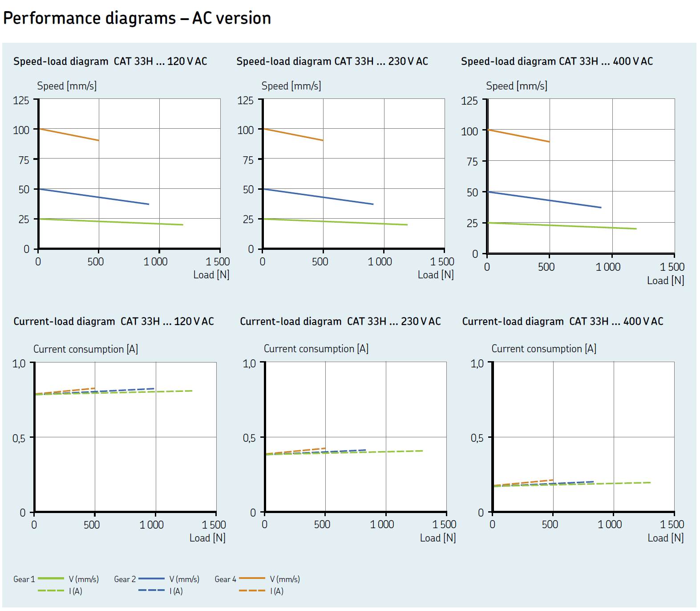Click the 'Load [N]' label under the 120 V current-load chart
700x611 pixels.
coord(207,538)
